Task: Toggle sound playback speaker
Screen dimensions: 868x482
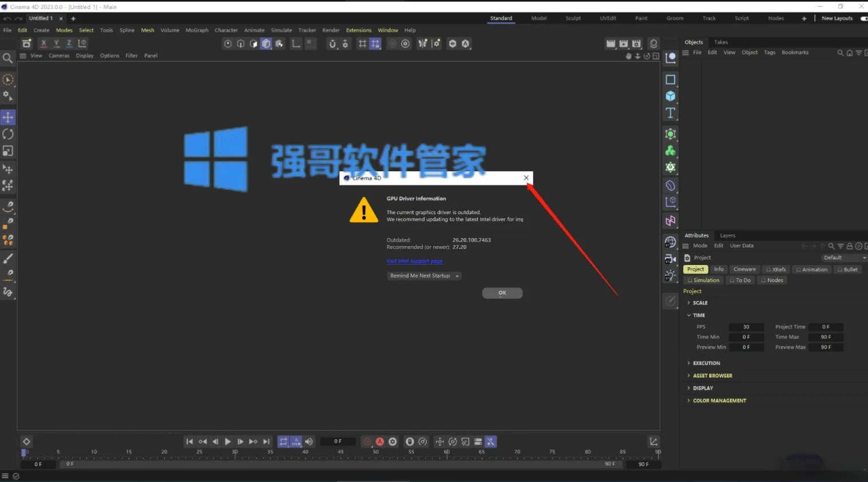Action: tap(309, 441)
